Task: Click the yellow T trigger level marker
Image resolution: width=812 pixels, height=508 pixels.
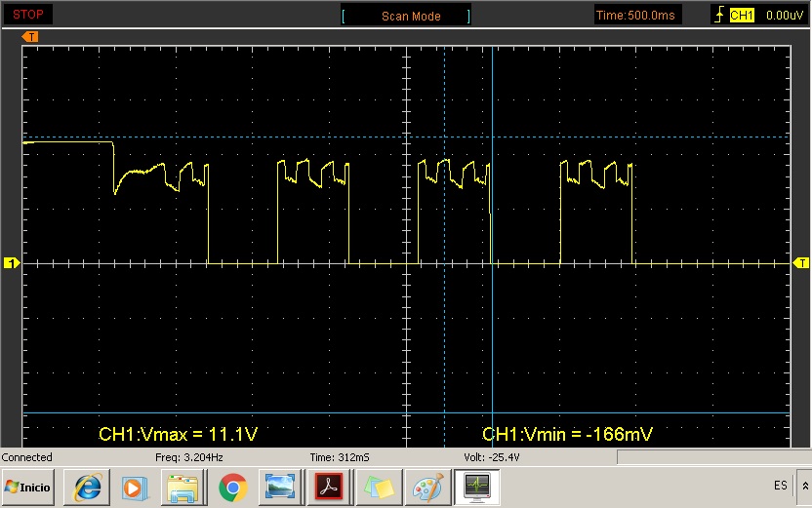Action: coord(802,263)
